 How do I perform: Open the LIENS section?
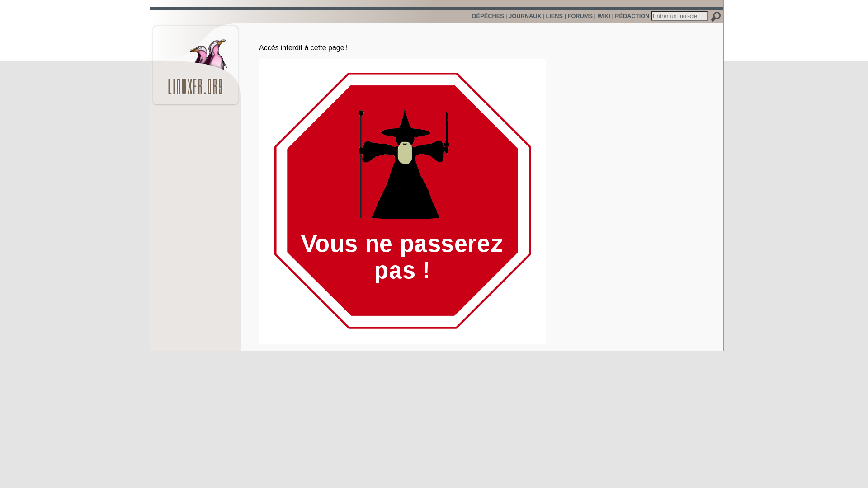[x=554, y=16]
